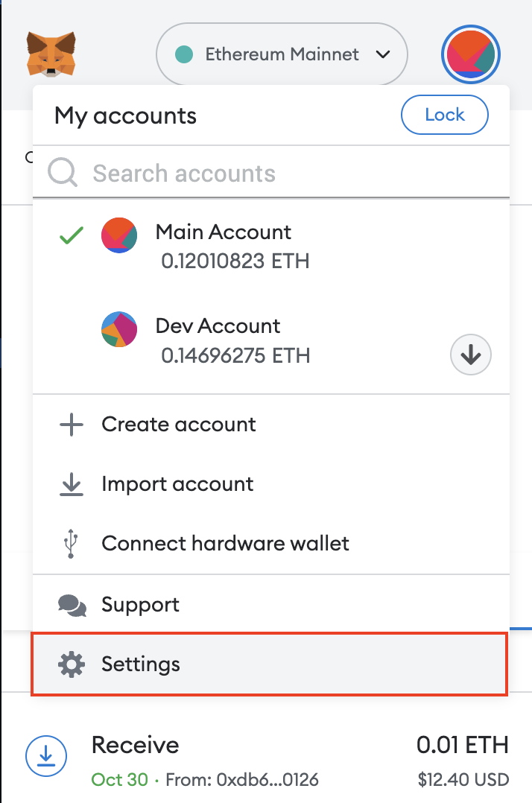Screen dimensions: 532x803
Task: Click the MetaMask fox logo
Action: (x=51, y=54)
